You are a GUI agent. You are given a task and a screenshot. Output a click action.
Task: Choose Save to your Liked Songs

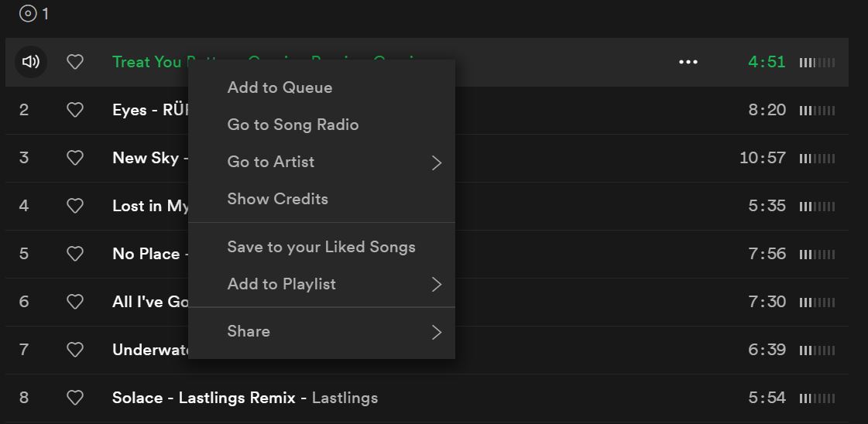coord(321,247)
